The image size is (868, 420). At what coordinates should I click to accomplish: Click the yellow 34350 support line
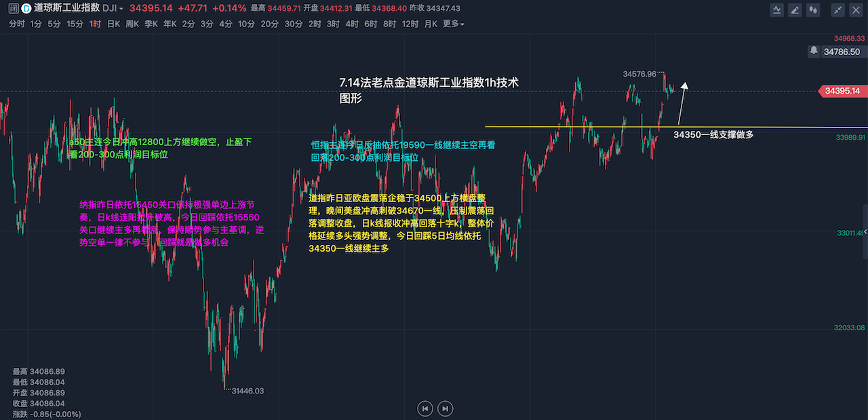click(x=576, y=126)
